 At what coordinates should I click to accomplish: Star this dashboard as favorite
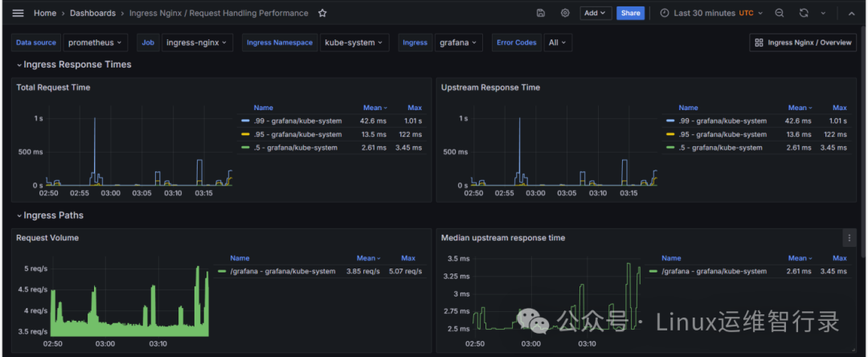tap(322, 13)
